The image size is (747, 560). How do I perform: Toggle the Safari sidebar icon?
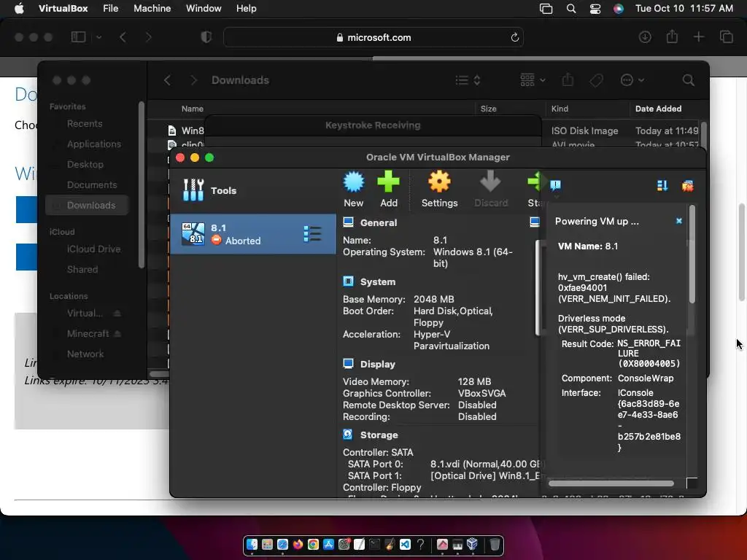pos(78,36)
